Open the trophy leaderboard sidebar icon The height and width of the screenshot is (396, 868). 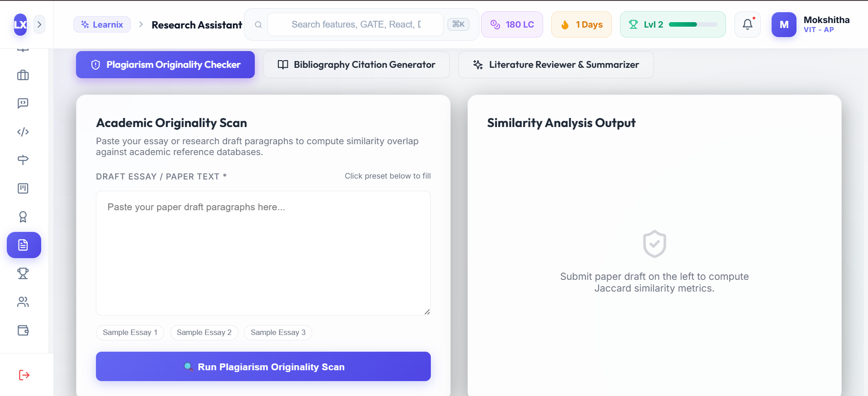click(x=23, y=273)
